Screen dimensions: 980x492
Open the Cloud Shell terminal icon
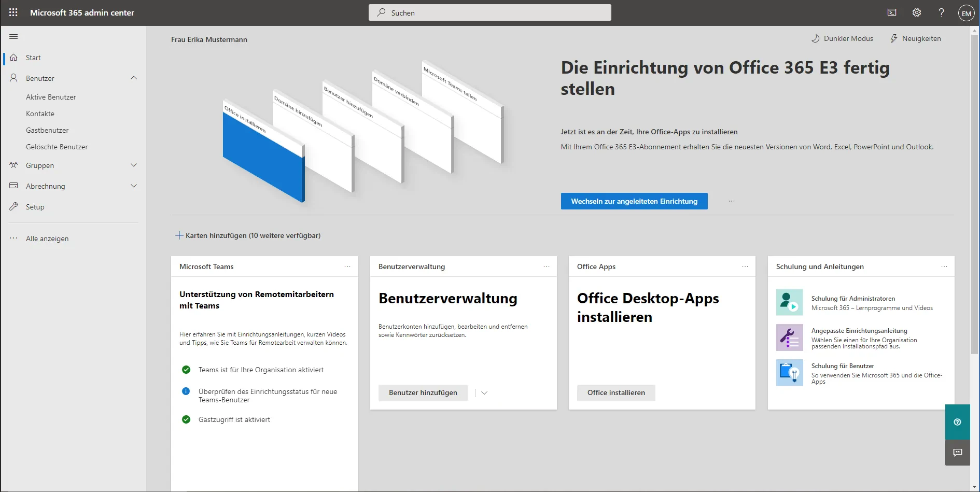point(892,12)
